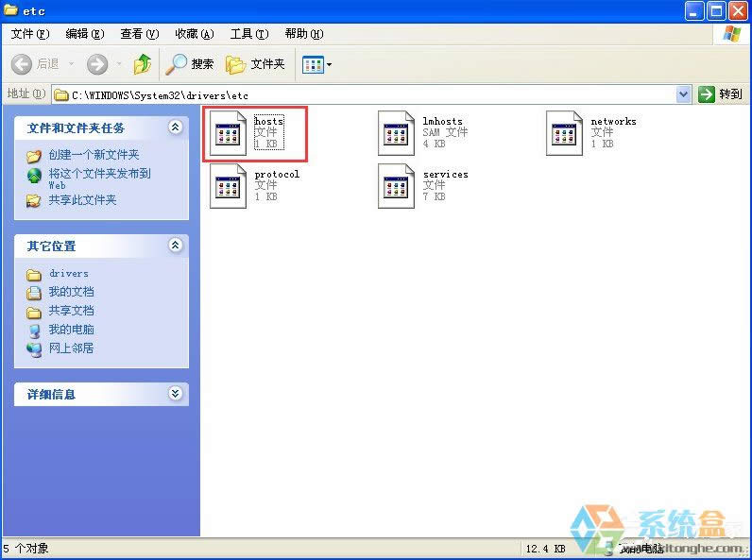Open the 工具(T) menu
Viewport: 752px width, 560px height.
[248, 34]
